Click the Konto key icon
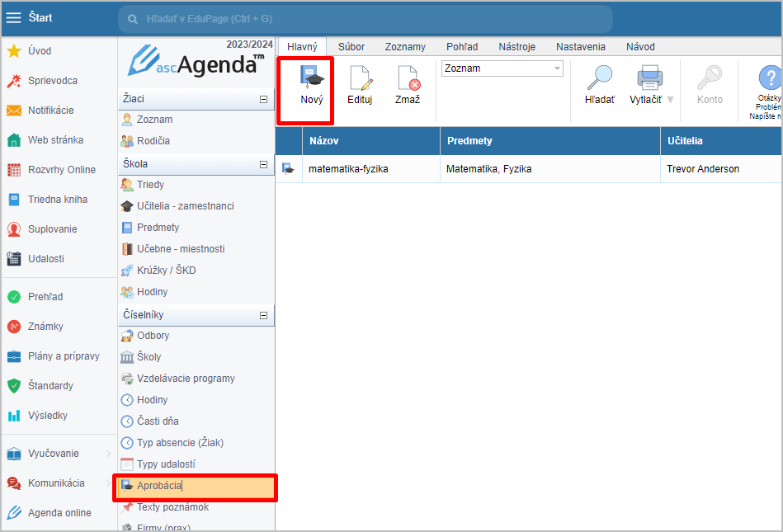783x532 pixels. coord(709,78)
